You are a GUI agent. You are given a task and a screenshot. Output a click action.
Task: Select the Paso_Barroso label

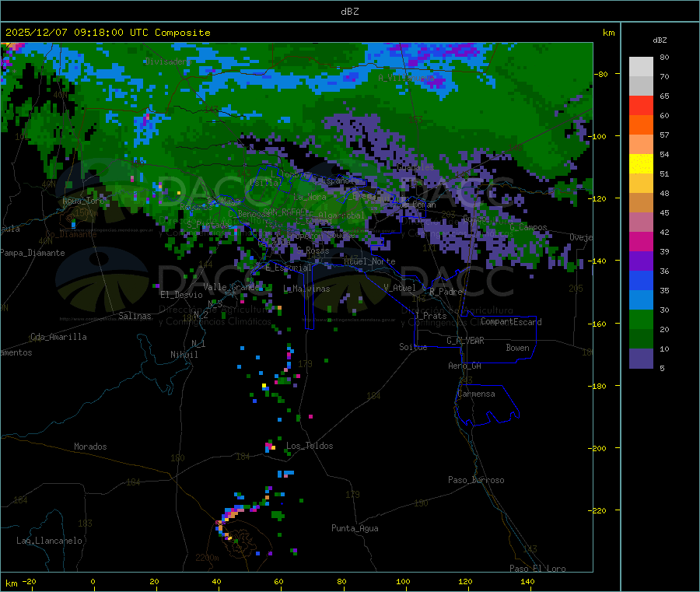coord(476,480)
